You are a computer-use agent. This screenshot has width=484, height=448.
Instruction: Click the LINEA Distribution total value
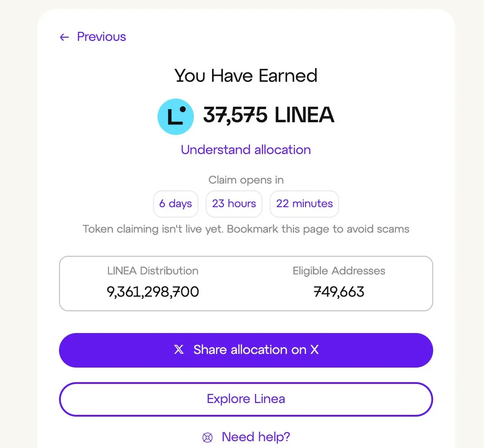tap(153, 292)
